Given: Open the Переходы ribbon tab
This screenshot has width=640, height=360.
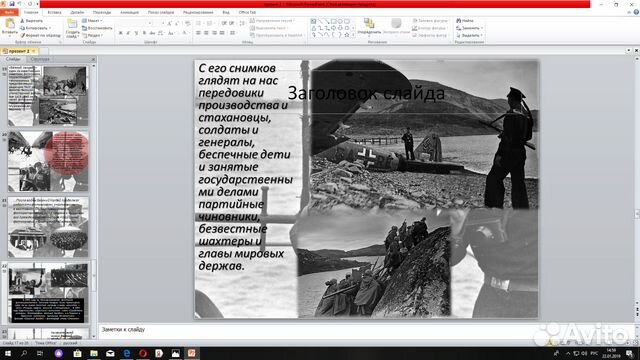Looking at the screenshot, I should pos(102,12).
